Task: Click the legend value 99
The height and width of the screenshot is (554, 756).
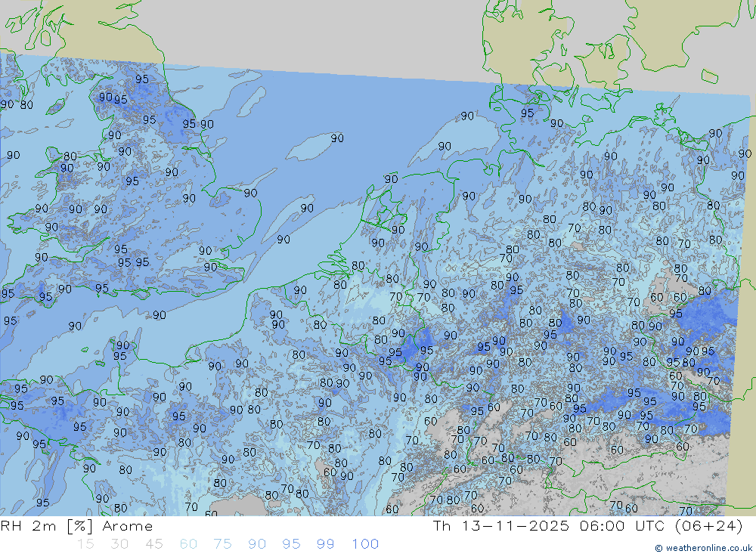Action: click(x=325, y=544)
